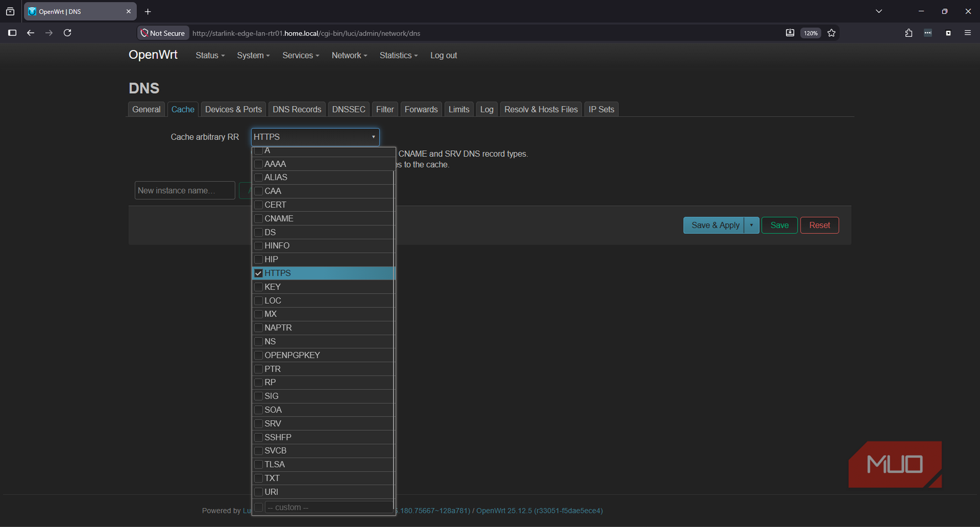This screenshot has width=980, height=527.
Task: Check the SSHFP record type
Action: (258, 437)
